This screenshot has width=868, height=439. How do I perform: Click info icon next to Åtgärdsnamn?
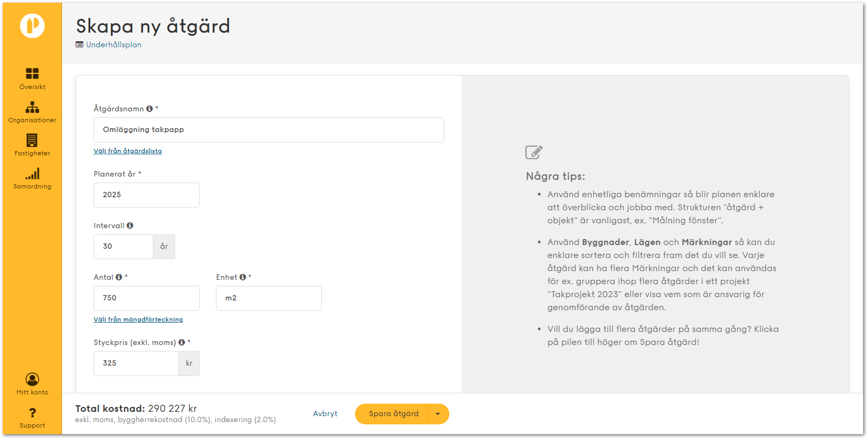(150, 109)
